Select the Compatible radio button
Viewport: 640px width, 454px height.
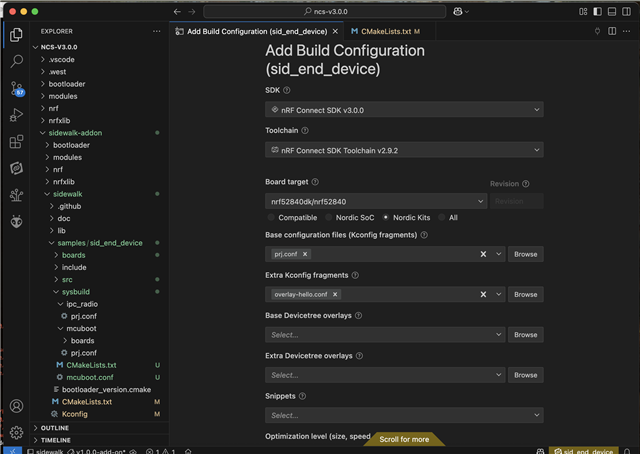click(271, 217)
